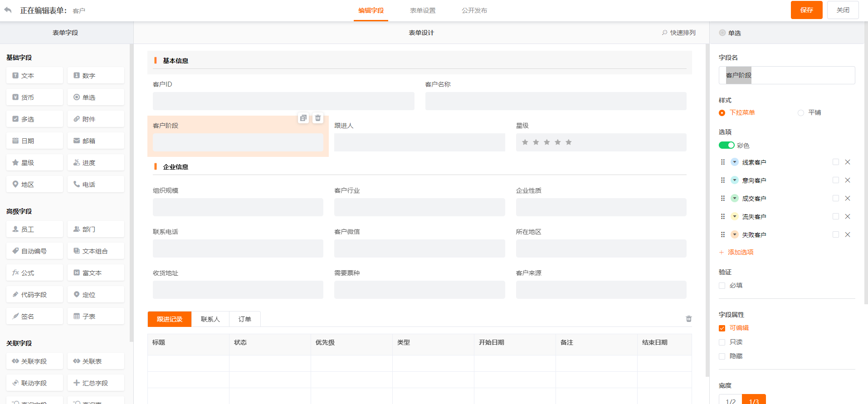Add a 员工 employee field
Viewport: 868px width, 404px height.
coord(34,229)
